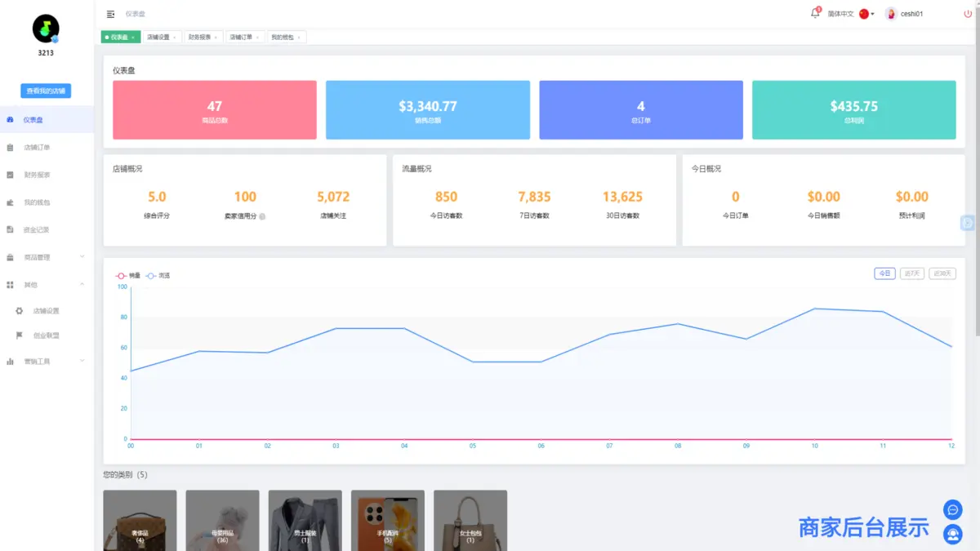Select the 近30天 chart range button
The image size is (980, 551).
click(943, 273)
